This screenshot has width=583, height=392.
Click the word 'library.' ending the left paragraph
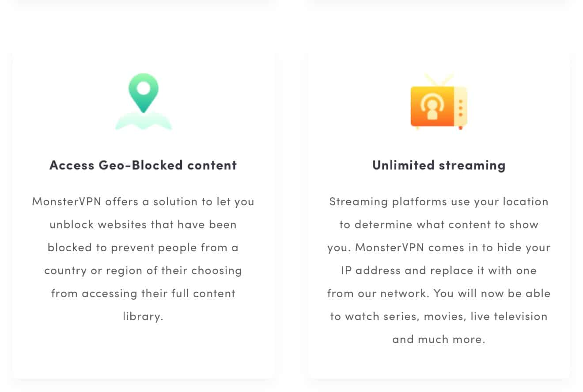pyautogui.click(x=143, y=317)
